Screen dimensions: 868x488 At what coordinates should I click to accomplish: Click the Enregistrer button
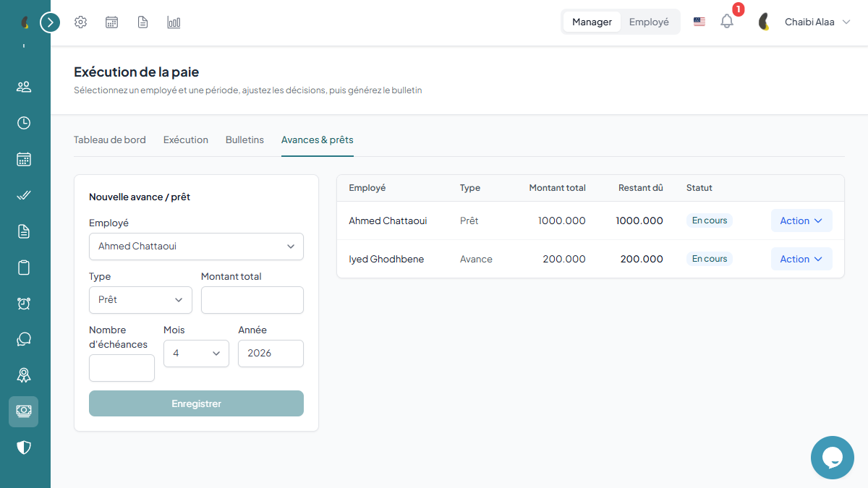[x=196, y=403]
